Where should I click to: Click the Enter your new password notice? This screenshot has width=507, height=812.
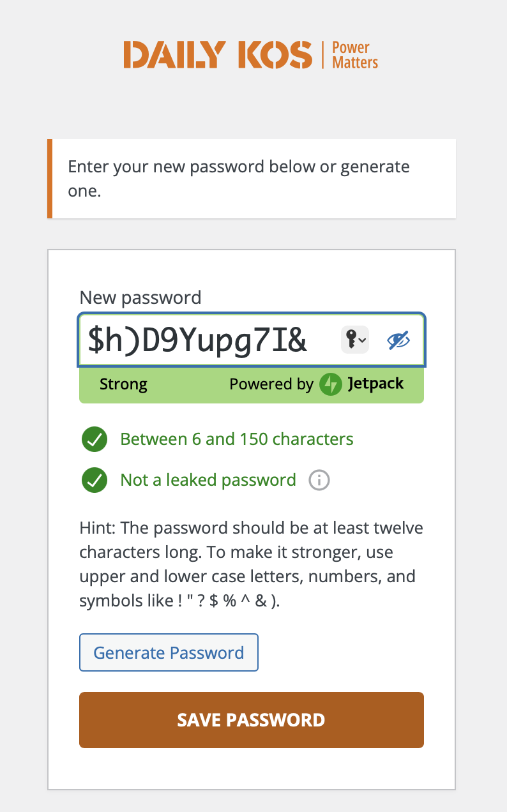[x=252, y=179]
